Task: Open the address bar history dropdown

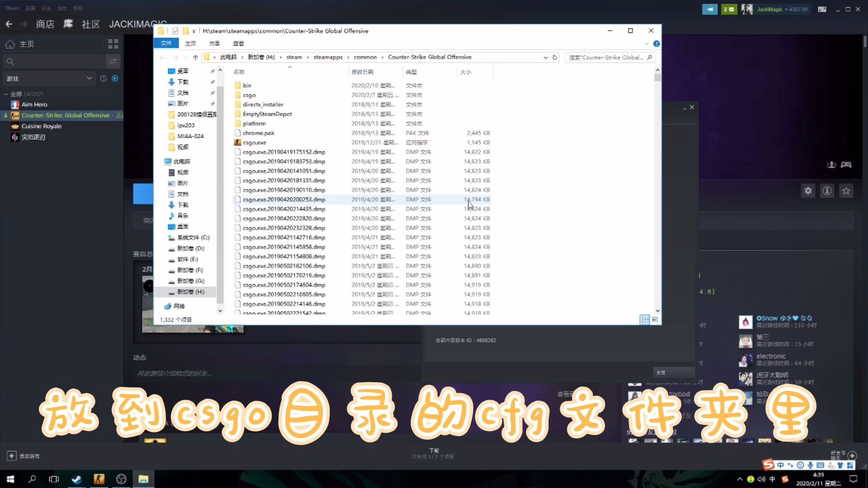Action: click(545, 57)
